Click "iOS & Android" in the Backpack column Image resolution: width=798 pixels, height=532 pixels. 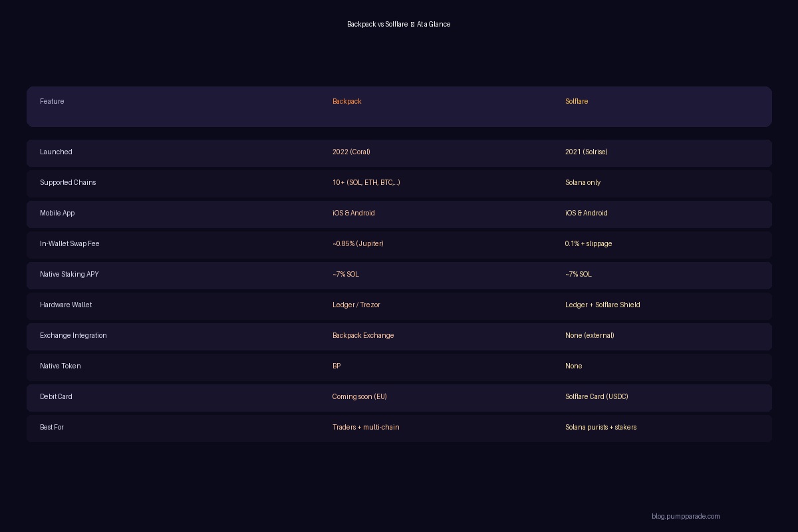[x=353, y=213]
